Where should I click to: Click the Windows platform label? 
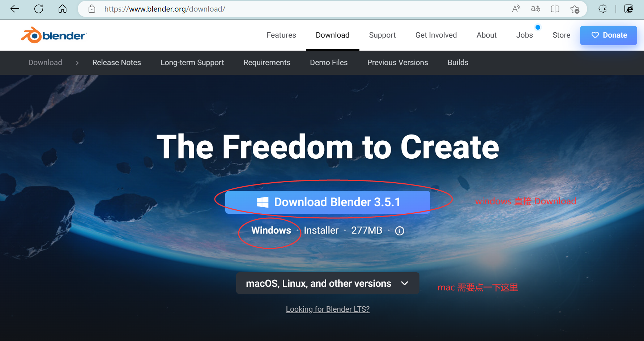point(271,230)
